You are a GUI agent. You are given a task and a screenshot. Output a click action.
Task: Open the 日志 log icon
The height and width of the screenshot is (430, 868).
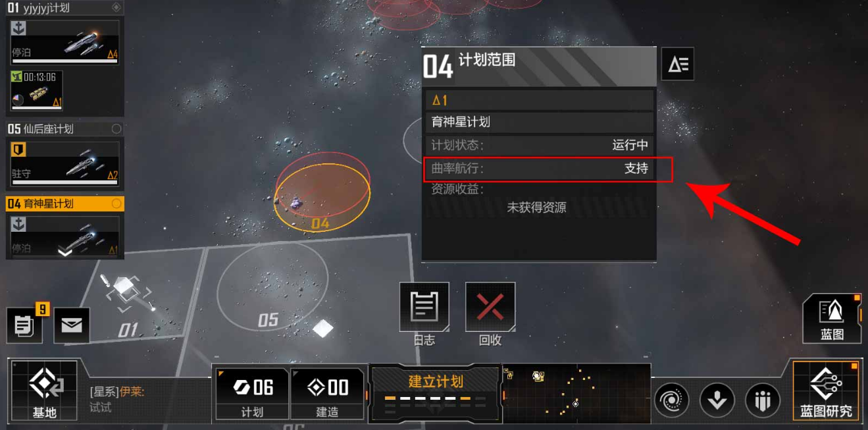point(424,307)
